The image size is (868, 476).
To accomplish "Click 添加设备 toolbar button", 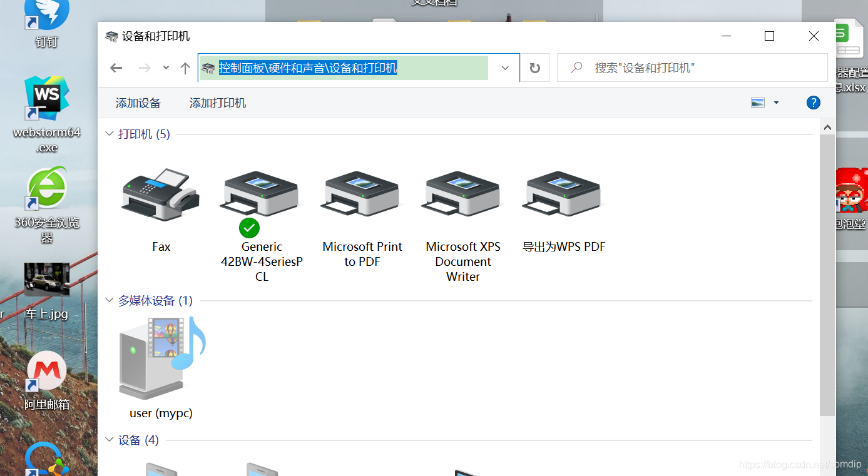I will pos(138,103).
